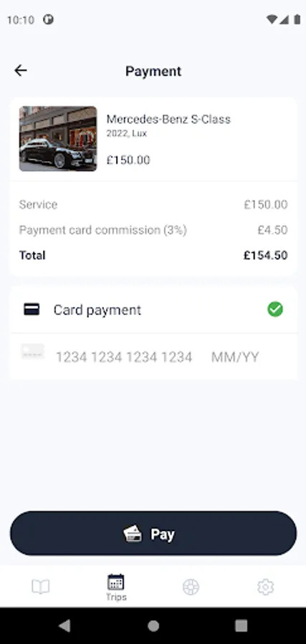Open the lifebuoy support tab

tap(191, 587)
